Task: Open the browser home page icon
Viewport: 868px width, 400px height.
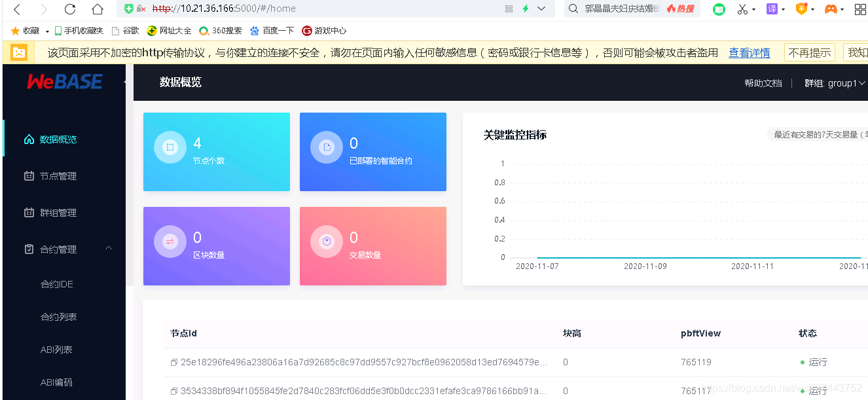Action: pyautogui.click(x=97, y=9)
